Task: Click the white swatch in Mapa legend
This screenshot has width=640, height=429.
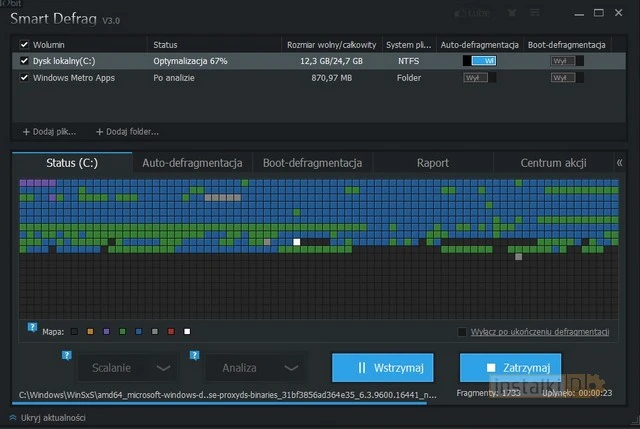Action: 187,331
